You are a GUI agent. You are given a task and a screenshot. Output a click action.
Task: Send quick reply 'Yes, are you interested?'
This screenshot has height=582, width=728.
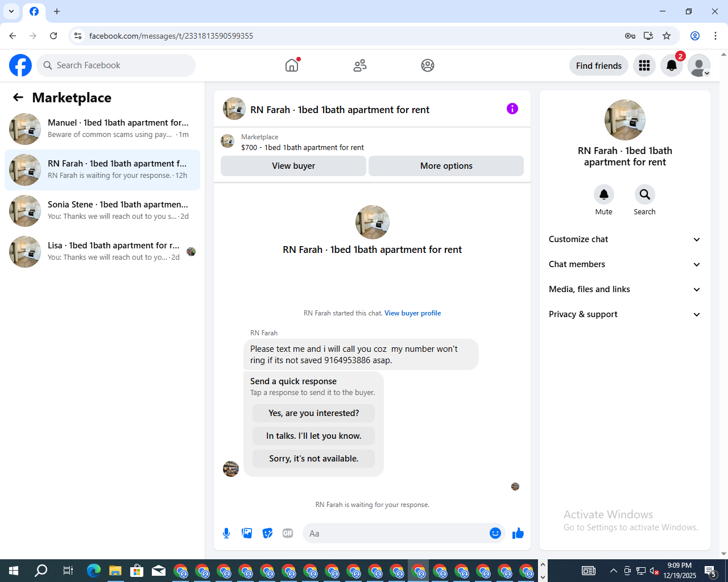[314, 413]
